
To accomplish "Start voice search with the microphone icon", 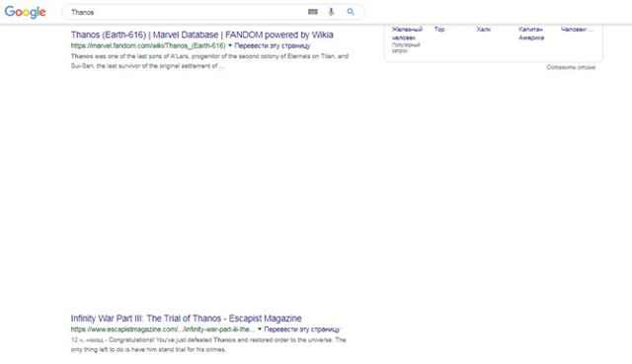I will click(331, 12).
